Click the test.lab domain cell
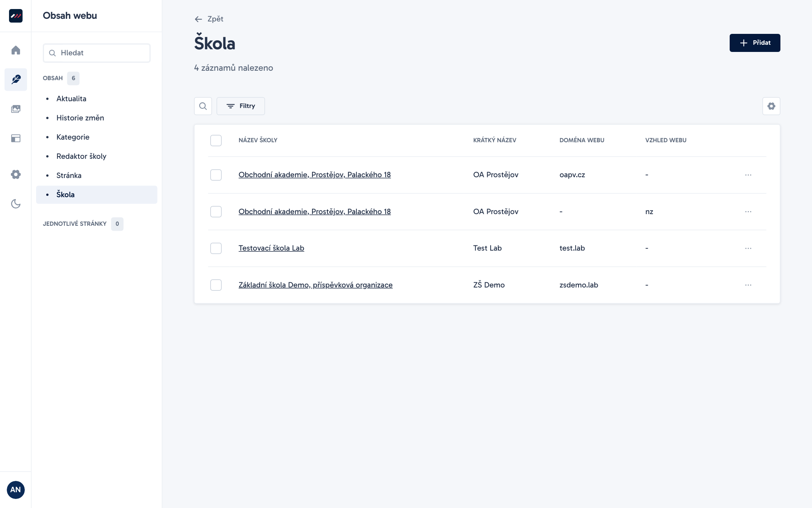 pos(572,248)
